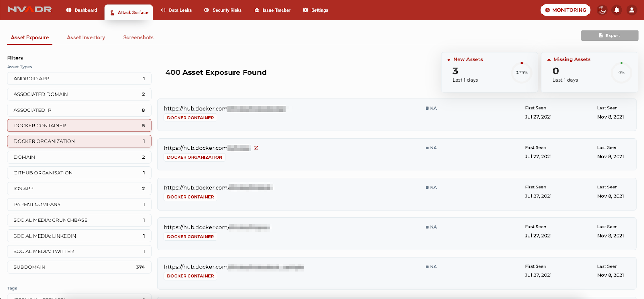
Task: Open user profile icon
Action: (632, 10)
